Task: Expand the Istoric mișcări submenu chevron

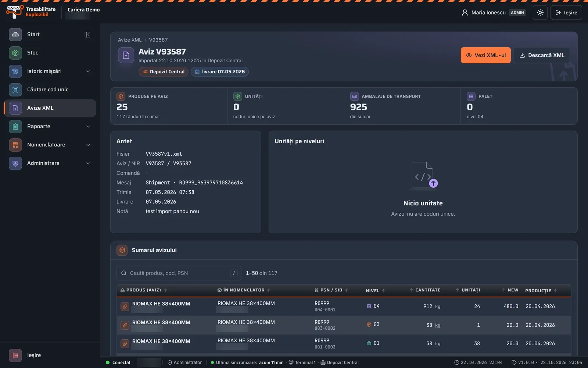Action: (88, 71)
